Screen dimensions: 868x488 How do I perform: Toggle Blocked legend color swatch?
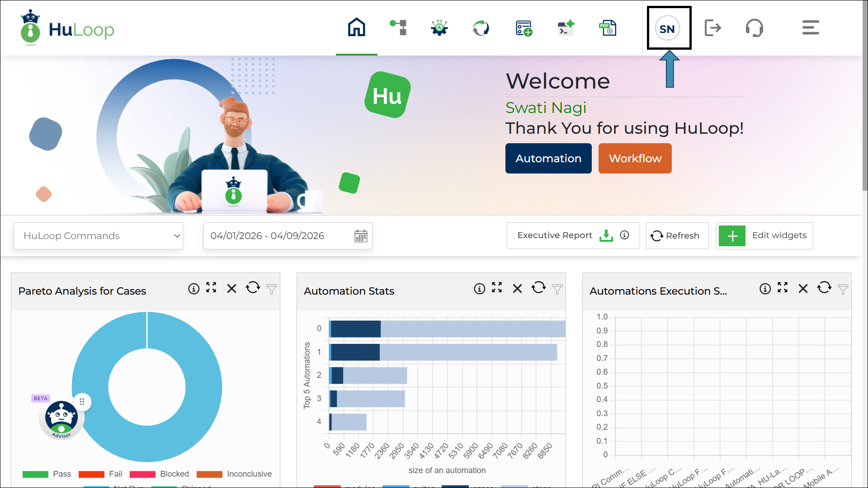[142, 474]
